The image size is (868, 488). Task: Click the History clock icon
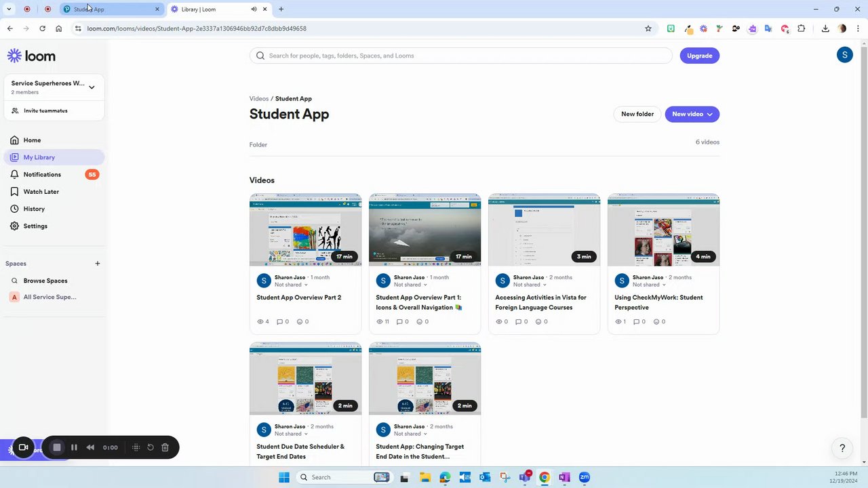(x=14, y=209)
